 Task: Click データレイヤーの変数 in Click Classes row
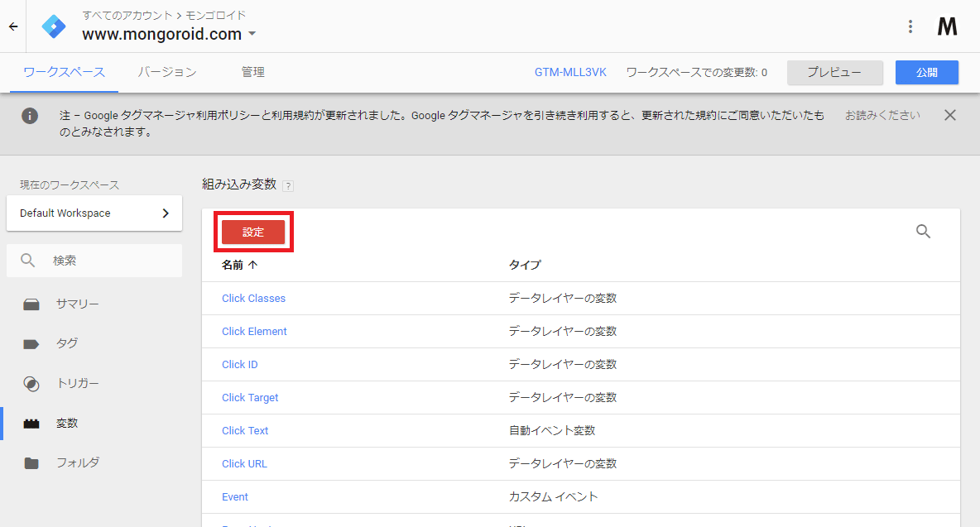(x=563, y=299)
